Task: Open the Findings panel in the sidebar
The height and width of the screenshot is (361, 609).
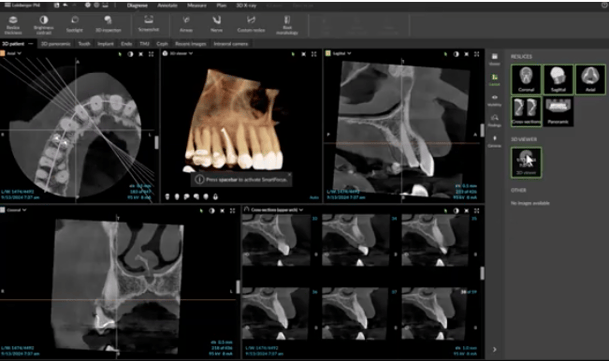Action: point(494,120)
